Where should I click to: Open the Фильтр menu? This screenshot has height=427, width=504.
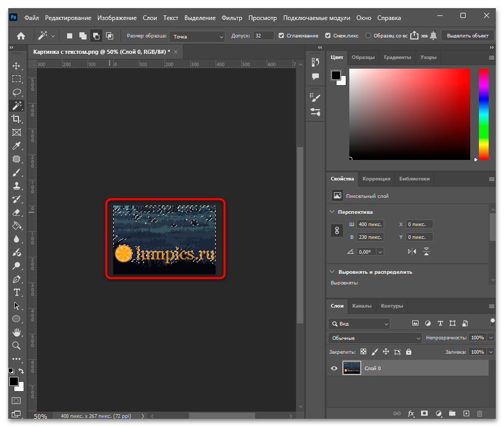(232, 18)
